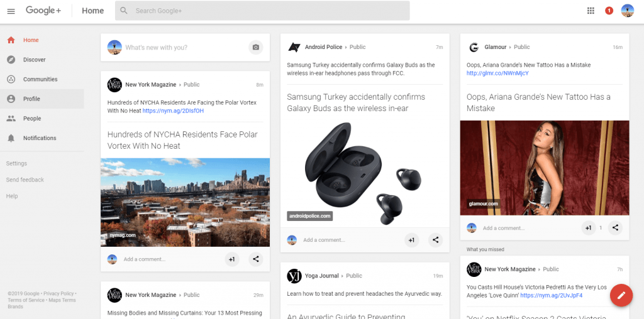
Task: Compose new post with red pencil button
Action: (621, 295)
